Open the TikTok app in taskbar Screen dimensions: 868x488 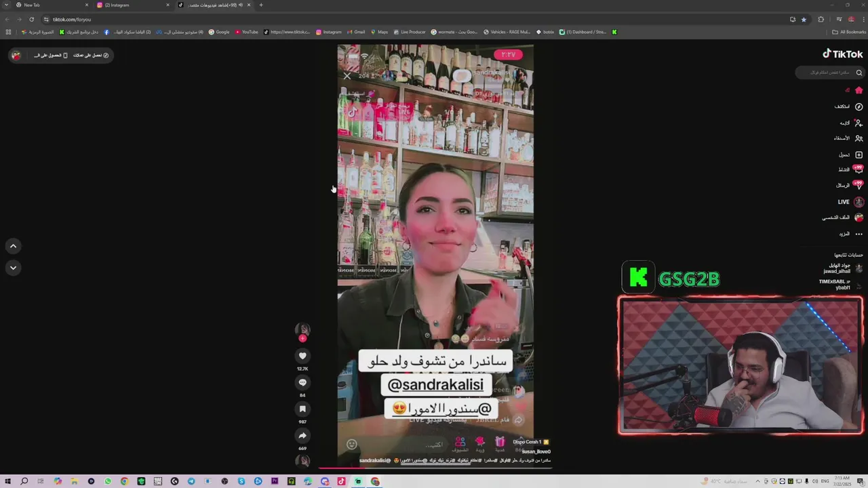point(341,481)
